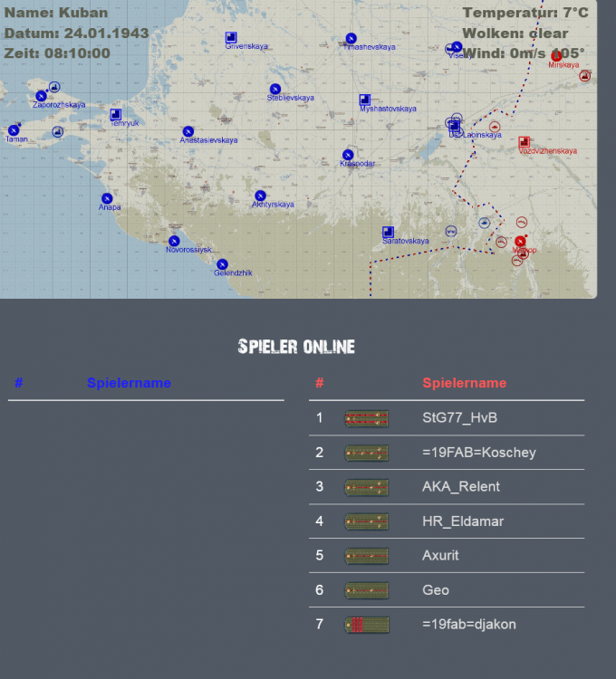Open player StG77_HvB
The width and height of the screenshot is (616, 679).
pos(459,418)
